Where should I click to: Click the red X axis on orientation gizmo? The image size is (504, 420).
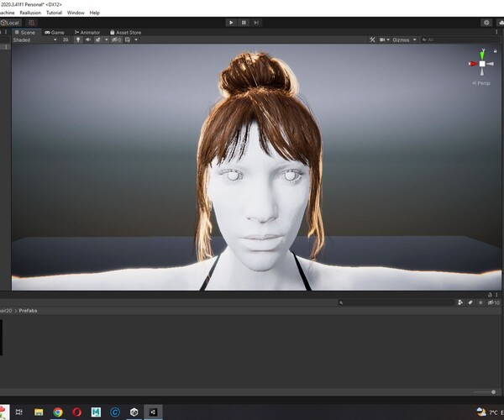point(473,64)
